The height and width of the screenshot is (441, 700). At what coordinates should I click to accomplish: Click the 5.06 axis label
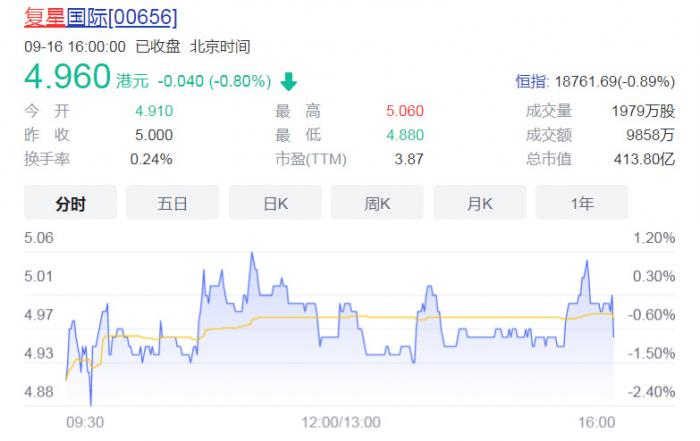click(39, 237)
